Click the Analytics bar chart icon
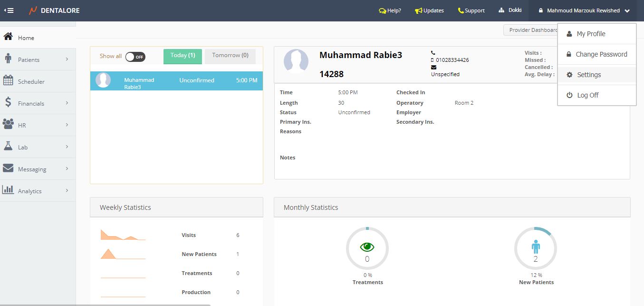This screenshot has width=644, height=306. coord(8,190)
